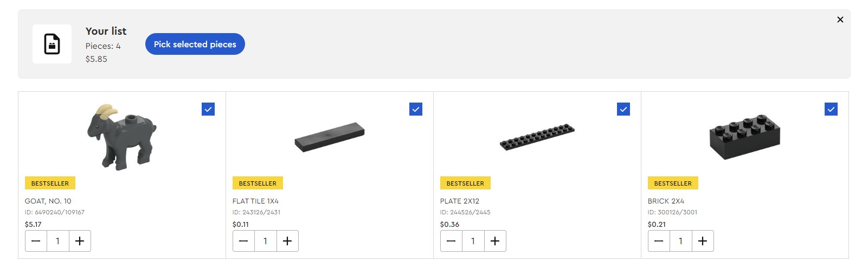Open the FLAT TILE 1X4 product name
The width and height of the screenshot is (868, 267).
tap(255, 201)
